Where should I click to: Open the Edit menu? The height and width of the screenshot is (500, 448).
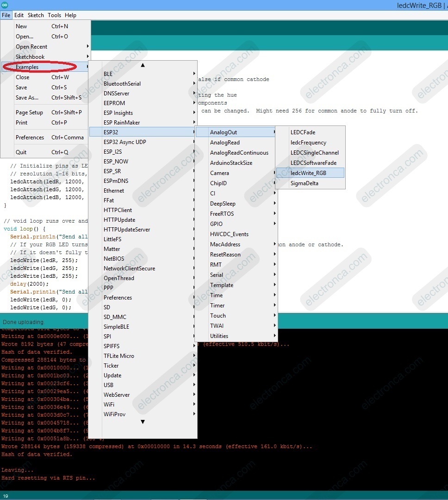(x=19, y=15)
